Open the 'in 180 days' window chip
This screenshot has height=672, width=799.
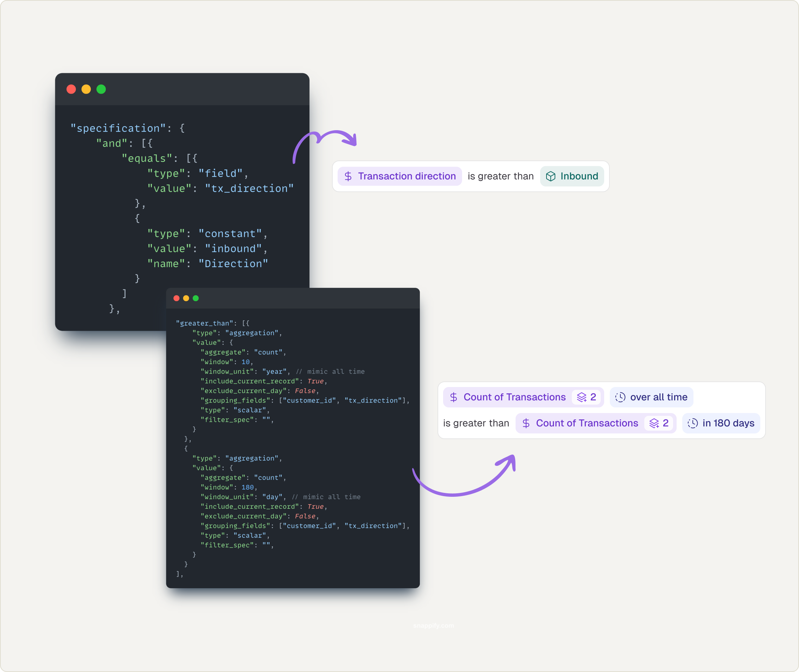click(x=721, y=423)
